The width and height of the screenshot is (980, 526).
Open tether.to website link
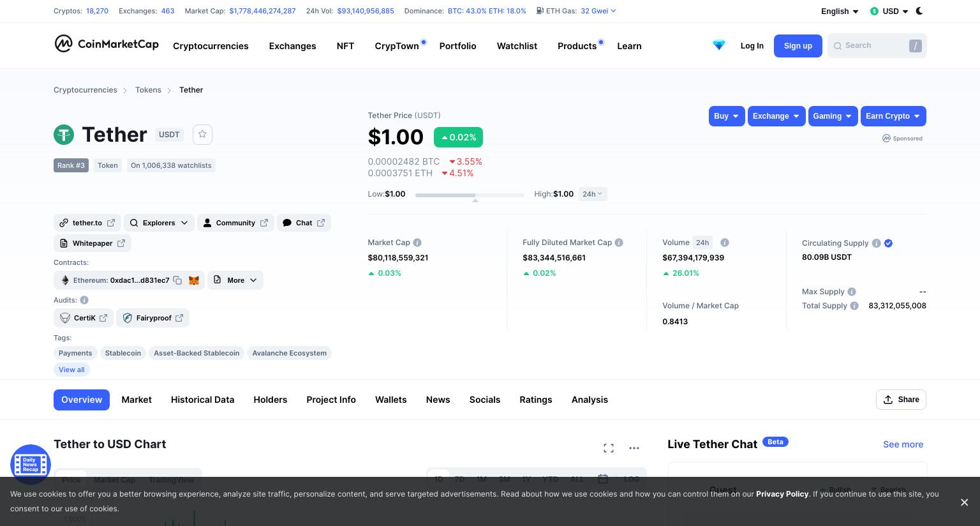[x=87, y=223]
